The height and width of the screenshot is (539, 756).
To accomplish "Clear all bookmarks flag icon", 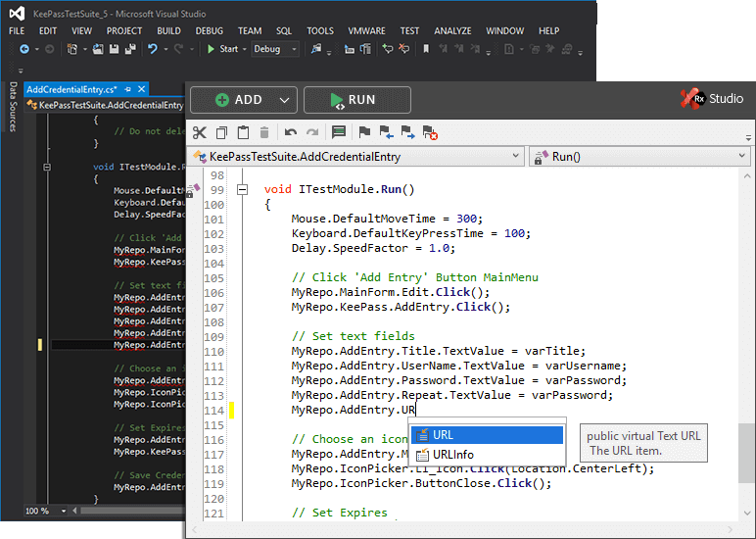I will pos(430,132).
